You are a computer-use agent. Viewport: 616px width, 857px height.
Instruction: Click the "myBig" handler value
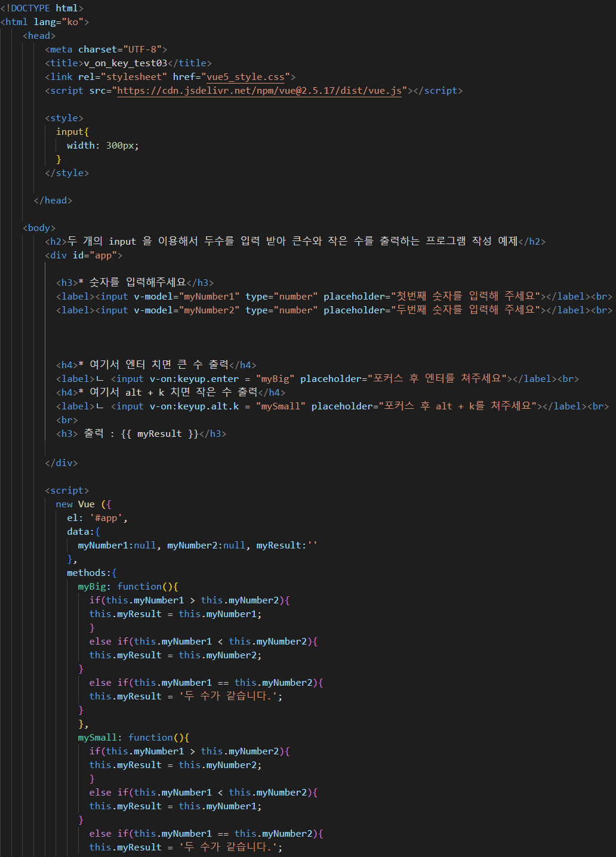click(x=275, y=379)
